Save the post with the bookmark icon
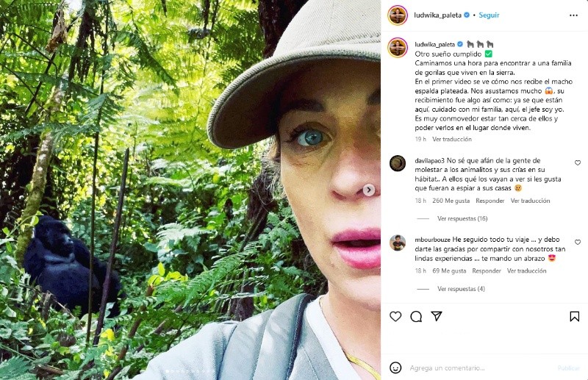 [575, 316]
